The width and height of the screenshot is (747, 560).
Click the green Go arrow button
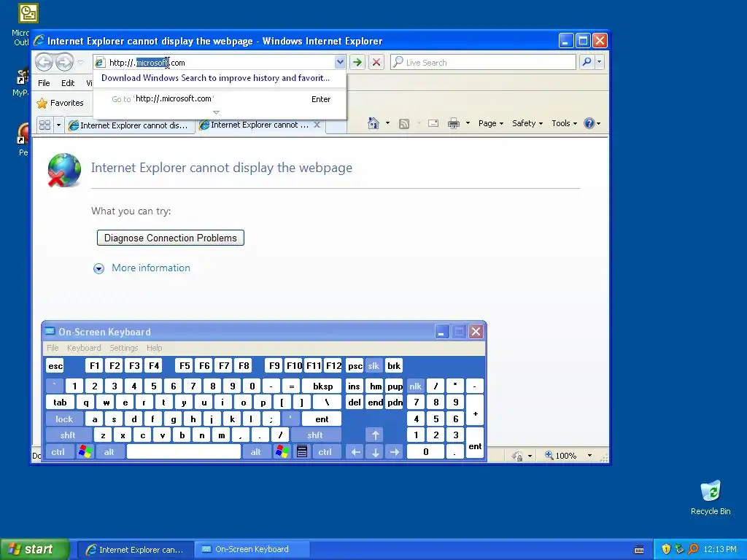click(357, 62)
